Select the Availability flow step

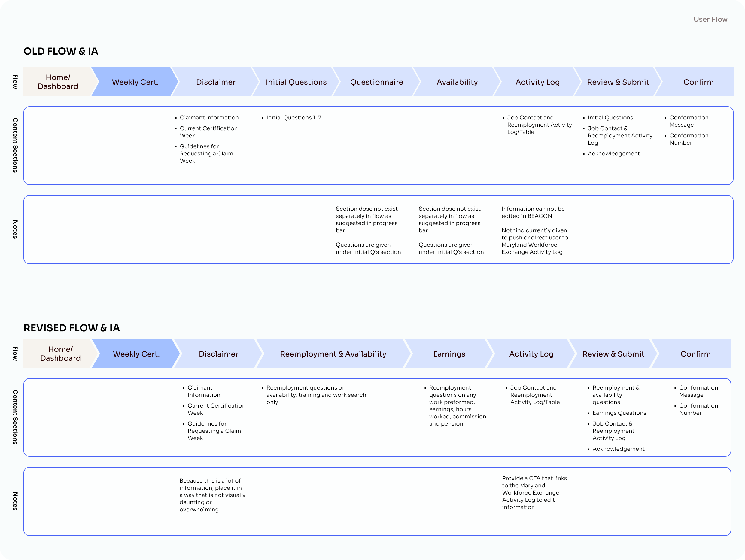pos(457,82)
